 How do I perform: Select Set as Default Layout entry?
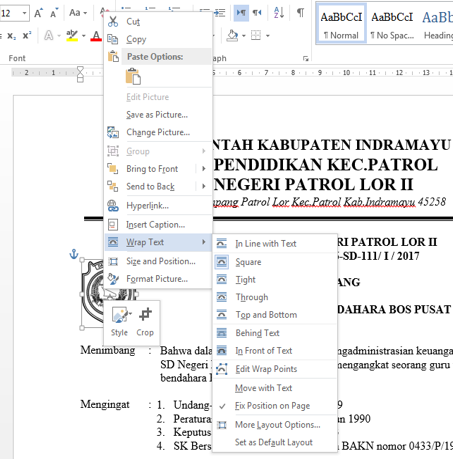tap(274, 442)
